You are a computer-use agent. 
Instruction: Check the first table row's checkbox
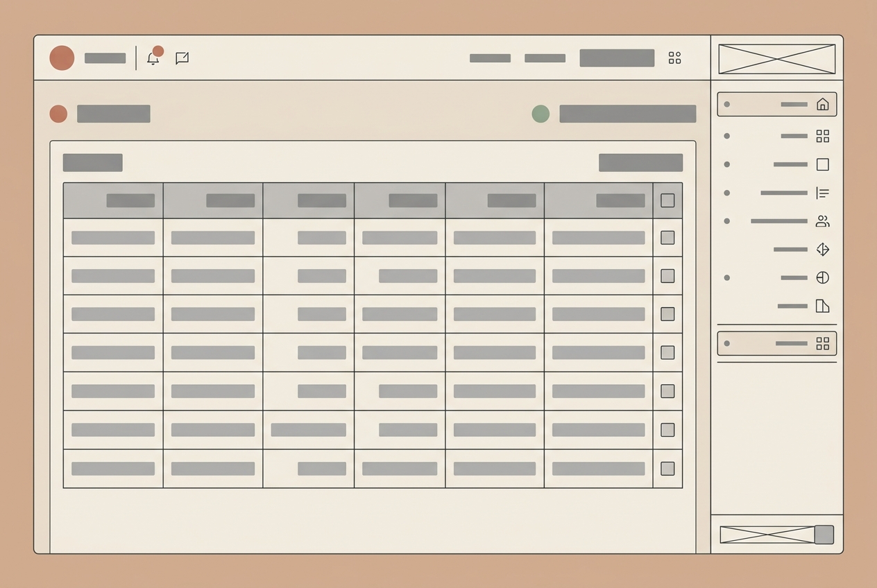click(x=667, y=238)
